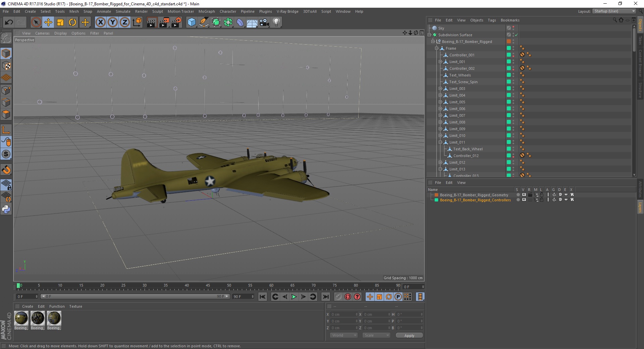Click the first Boeing material thumbnail
644x349 pixels.
(x=21, y=318)
